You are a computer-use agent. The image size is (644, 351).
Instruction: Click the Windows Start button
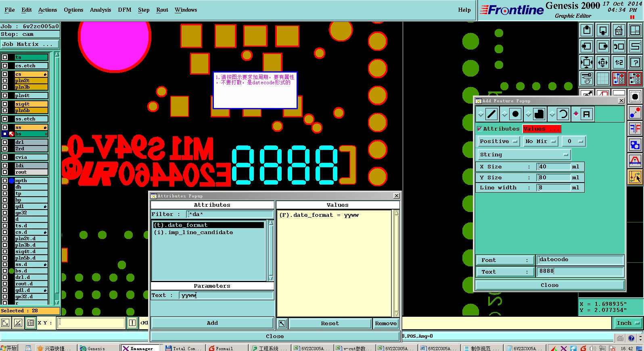[9, 348]
